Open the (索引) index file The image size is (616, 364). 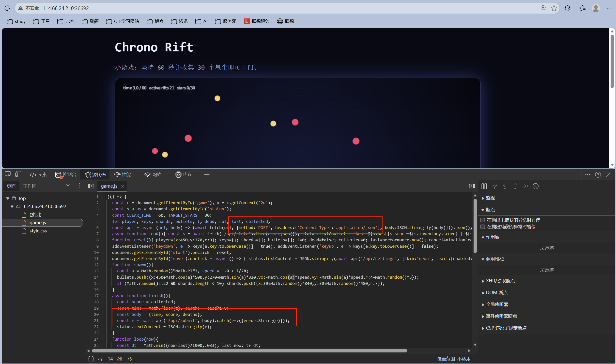[35, 215]
